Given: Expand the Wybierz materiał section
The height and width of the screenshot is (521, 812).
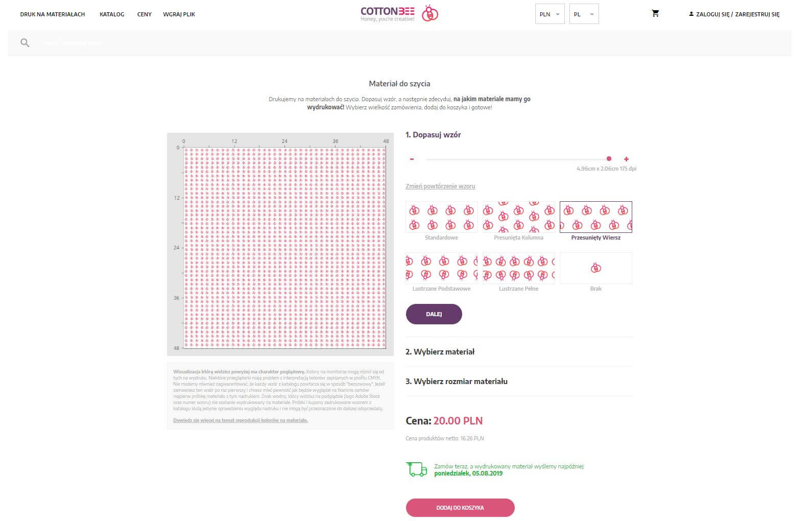Looking at the screenshot, I should tap(440, 352).
